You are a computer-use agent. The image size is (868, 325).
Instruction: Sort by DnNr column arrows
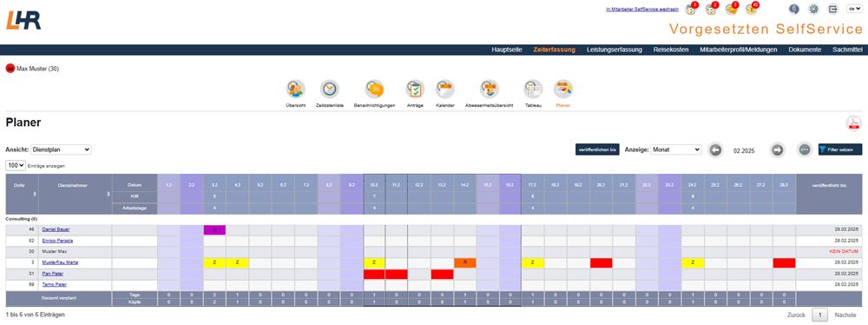click(x=36, y=194)
